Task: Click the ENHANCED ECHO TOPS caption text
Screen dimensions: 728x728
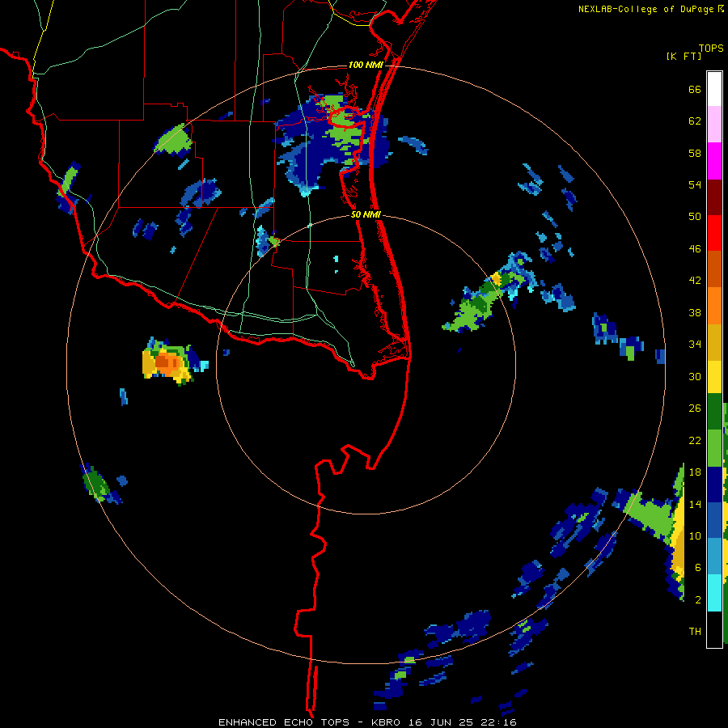Action: click(284, 722)
